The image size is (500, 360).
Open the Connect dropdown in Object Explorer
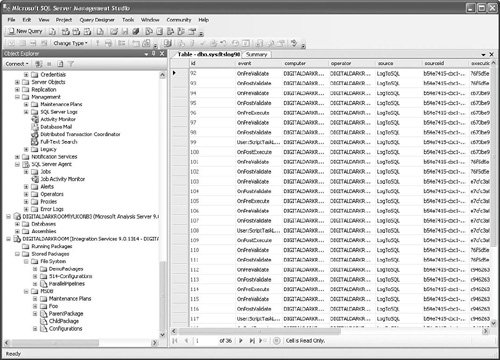coord(17,64)
